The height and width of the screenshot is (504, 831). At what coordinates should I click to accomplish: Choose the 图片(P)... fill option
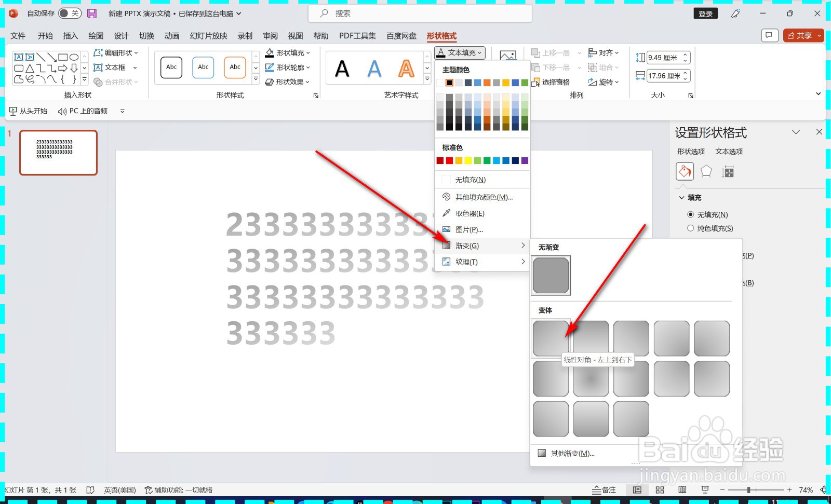pos(482,229)
